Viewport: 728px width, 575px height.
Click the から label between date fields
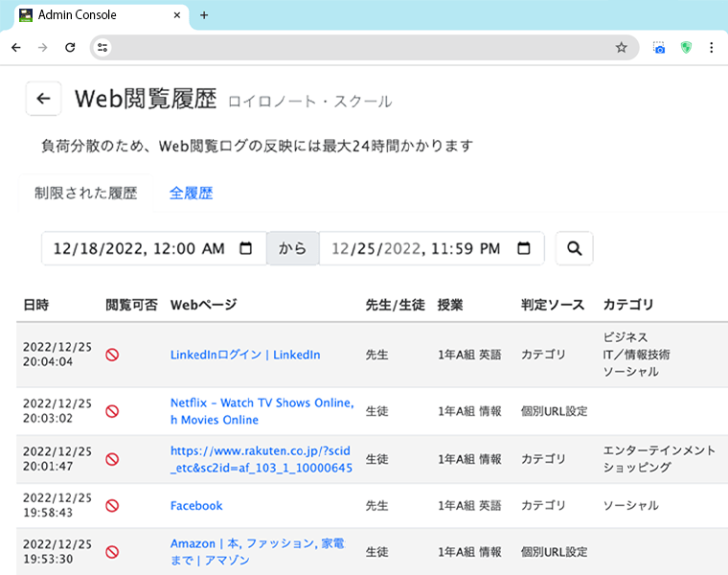click(x=292, y=248)
